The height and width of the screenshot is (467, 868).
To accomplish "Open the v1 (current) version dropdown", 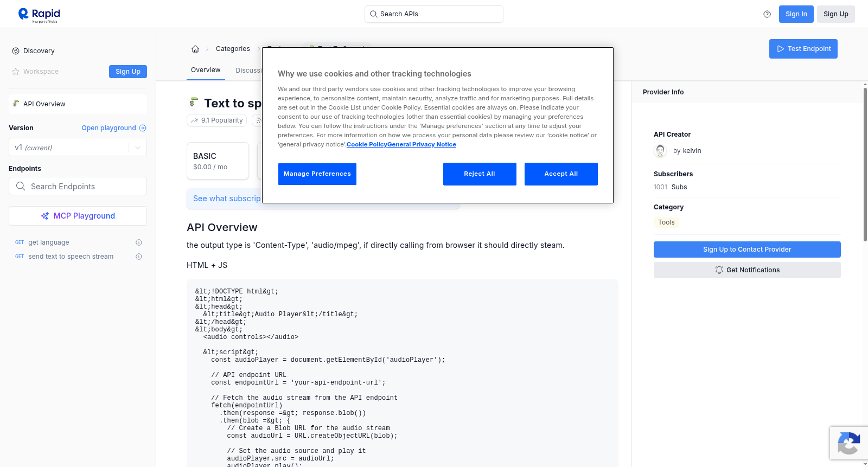I will click(78, 148).
